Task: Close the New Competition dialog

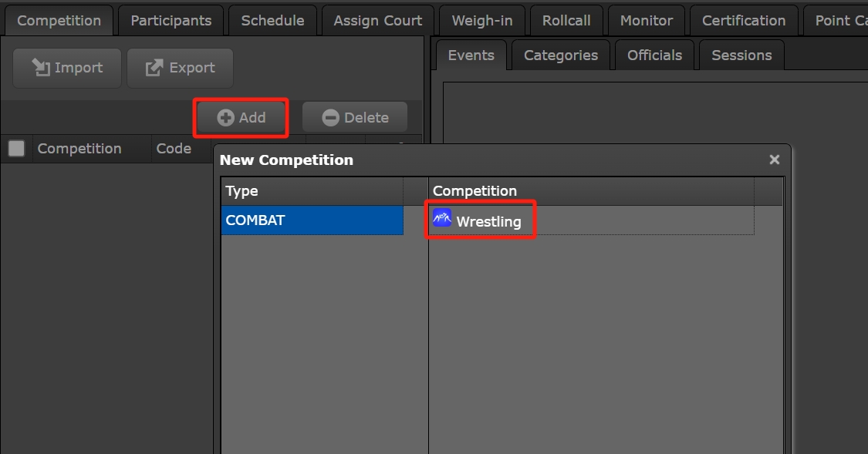Action: tap(775, 160)
